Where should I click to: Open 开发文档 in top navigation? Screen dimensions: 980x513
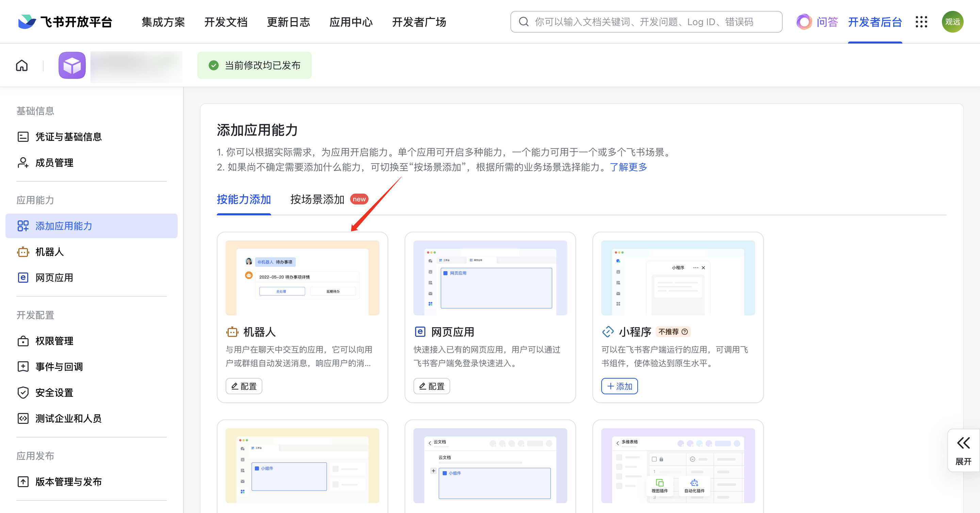(226, 22)
